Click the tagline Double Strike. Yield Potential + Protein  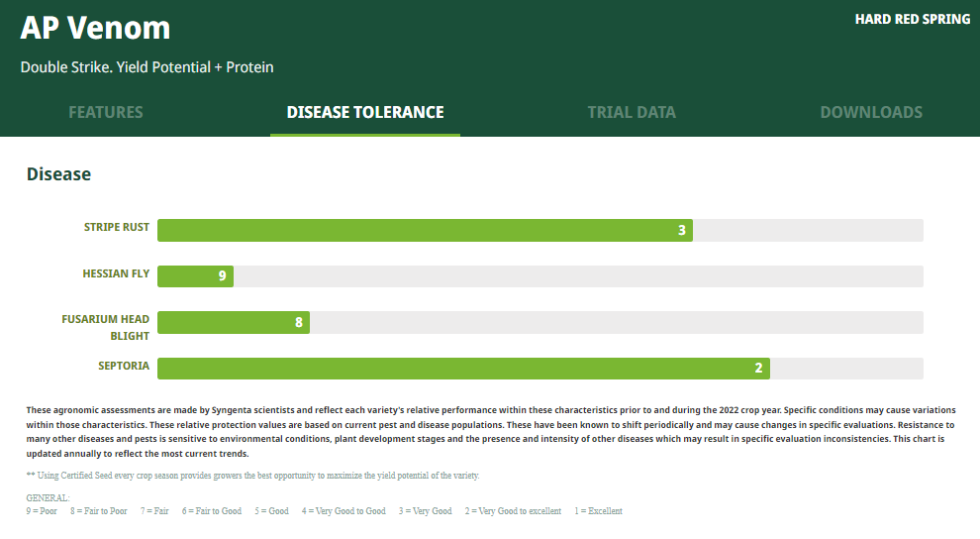pos(147,67)
